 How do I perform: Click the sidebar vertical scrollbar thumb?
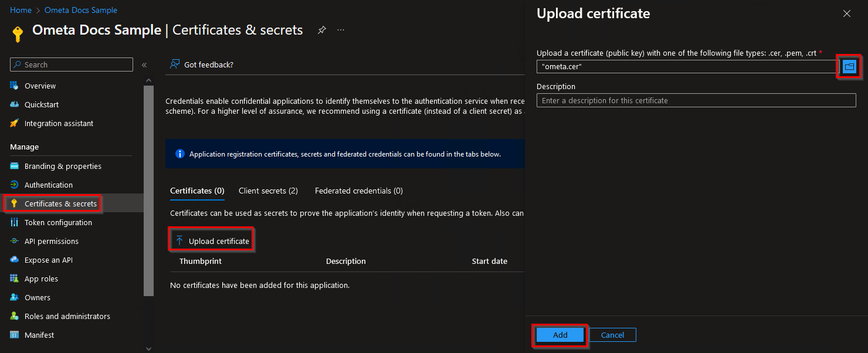click(148, 191)
